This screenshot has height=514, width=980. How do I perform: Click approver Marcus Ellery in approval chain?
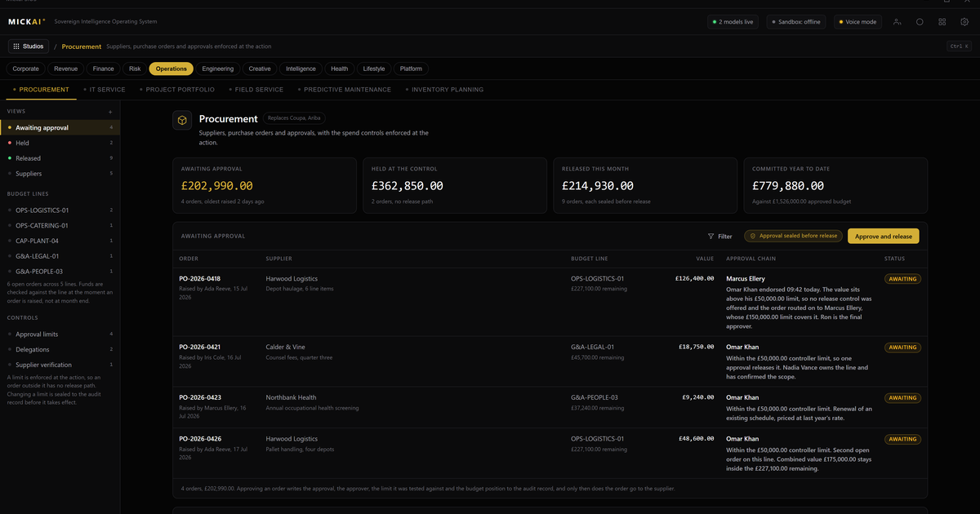[x=746, y=278]
